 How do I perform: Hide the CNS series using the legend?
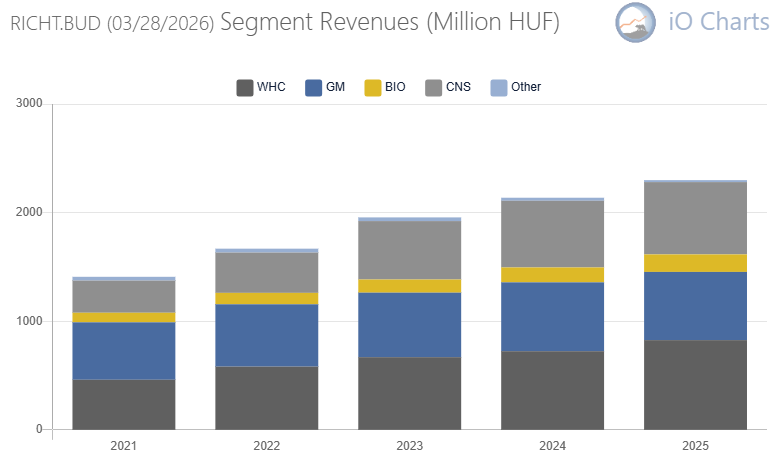[458, 87]
